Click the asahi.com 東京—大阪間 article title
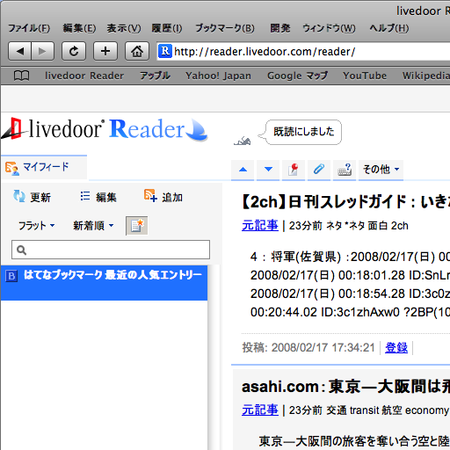Image resolution: width=450 pixels, height=450 pixels. point(345,387)
